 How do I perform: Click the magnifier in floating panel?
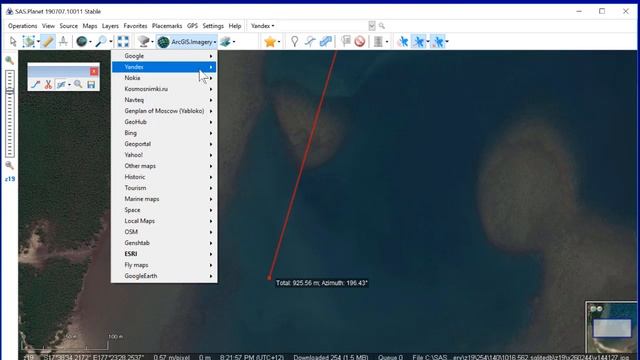78,84
